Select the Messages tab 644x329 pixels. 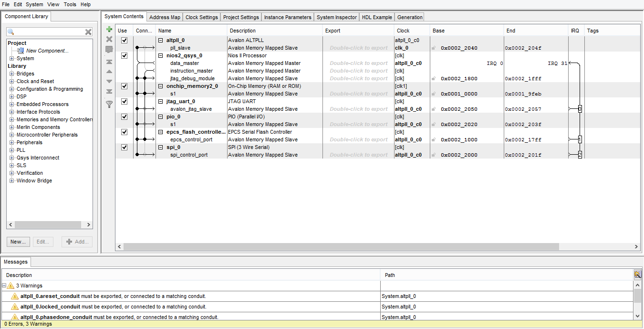[16, 262]
